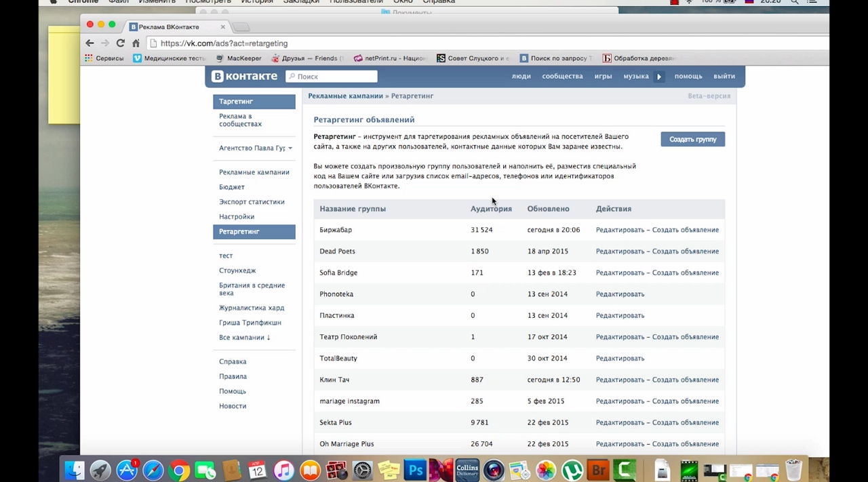Expand the Агентство Павла Гур account dropdown

click(256, 148)
